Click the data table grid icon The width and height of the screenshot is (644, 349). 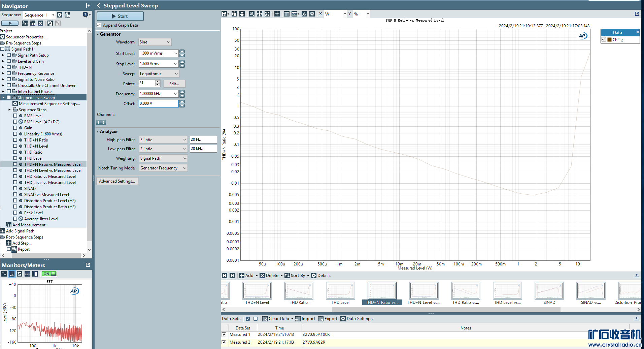coord(286,14)
